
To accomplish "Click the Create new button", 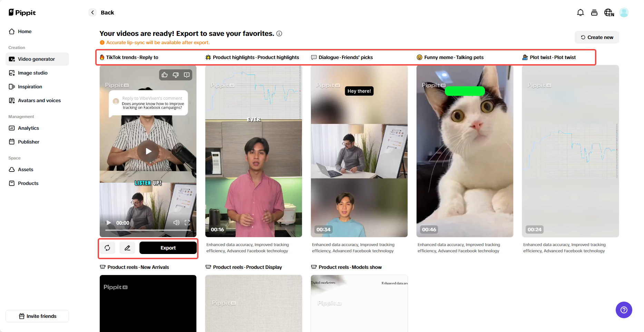I will click(597, 37).
